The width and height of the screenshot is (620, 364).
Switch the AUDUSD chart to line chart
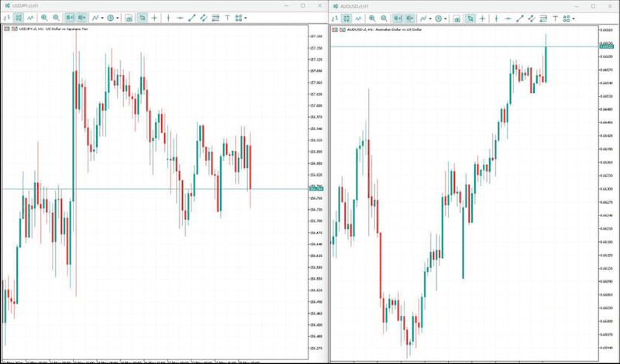(358, 18)
